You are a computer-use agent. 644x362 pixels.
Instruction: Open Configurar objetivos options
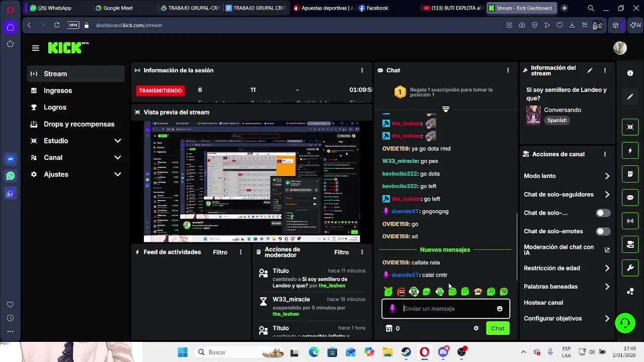tap(607, 319)
